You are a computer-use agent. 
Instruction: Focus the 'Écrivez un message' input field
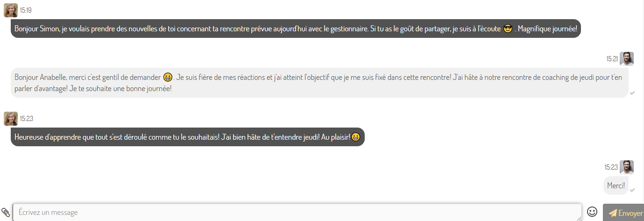tap(297, 212)
